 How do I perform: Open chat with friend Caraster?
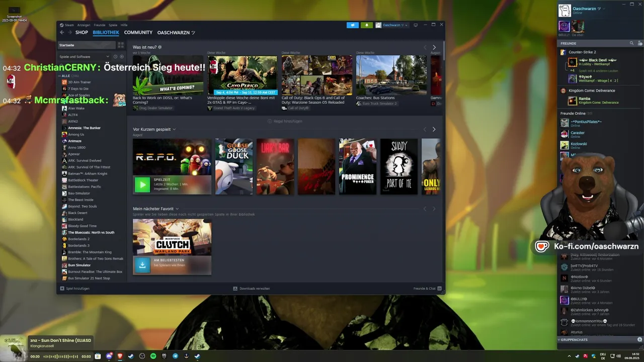click(599, 134)
